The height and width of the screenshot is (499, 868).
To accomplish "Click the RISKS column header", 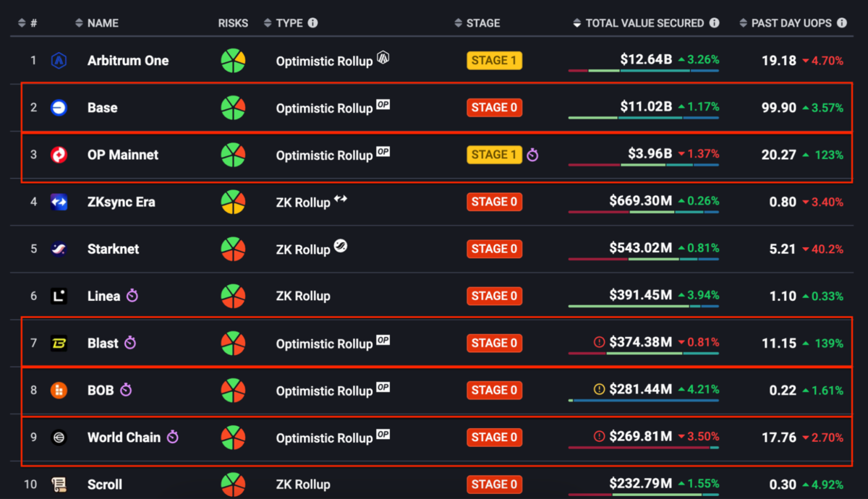I will click(x=233, y=23).
